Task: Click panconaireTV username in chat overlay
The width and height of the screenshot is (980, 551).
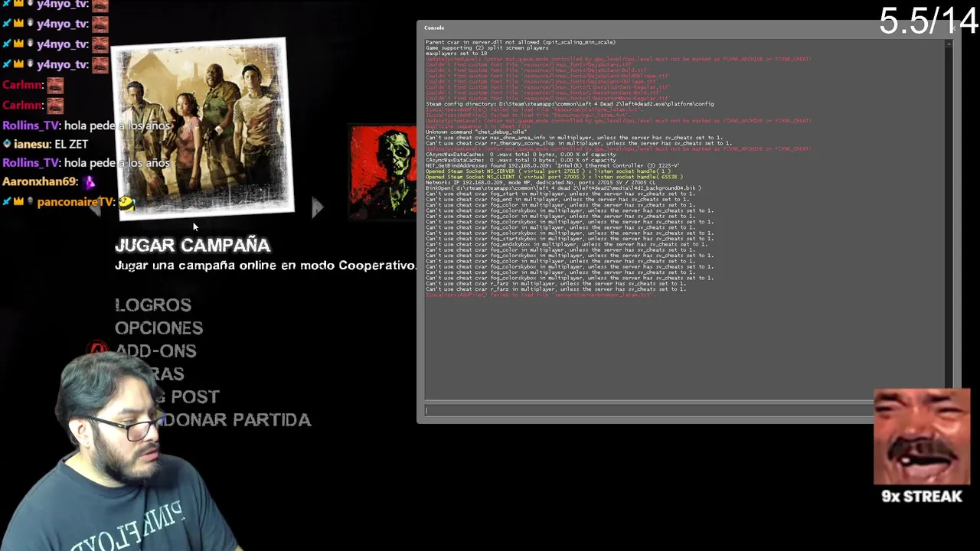Action: pos(75,202)
